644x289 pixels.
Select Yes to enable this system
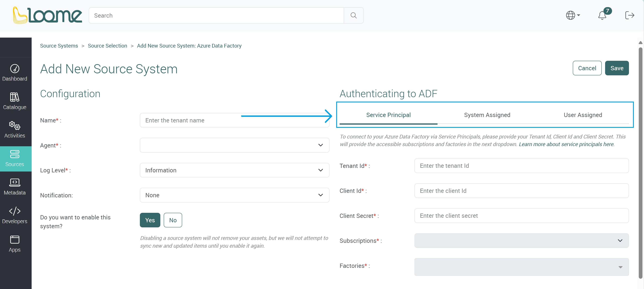click(150, 220)
